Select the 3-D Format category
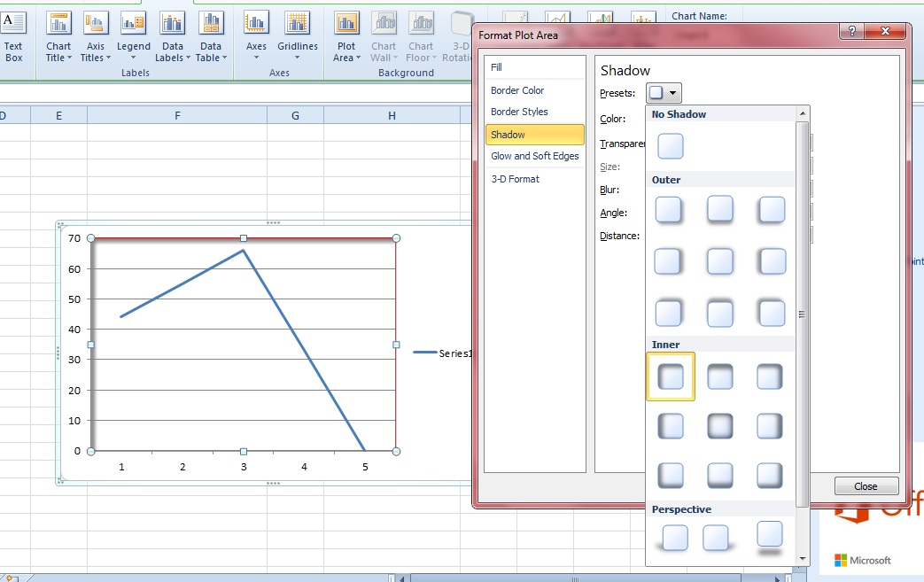 pos(515,179)
